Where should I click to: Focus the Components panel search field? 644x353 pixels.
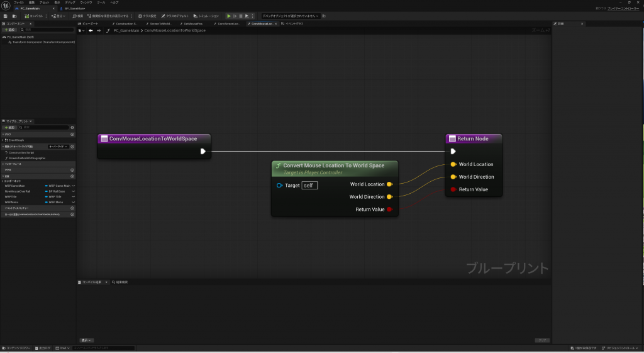pyautogui.click(x=47, y=30)
